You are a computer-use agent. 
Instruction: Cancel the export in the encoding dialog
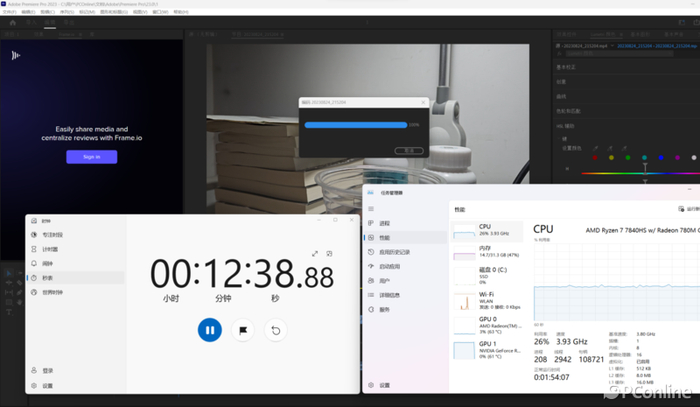tap(409, 150)
